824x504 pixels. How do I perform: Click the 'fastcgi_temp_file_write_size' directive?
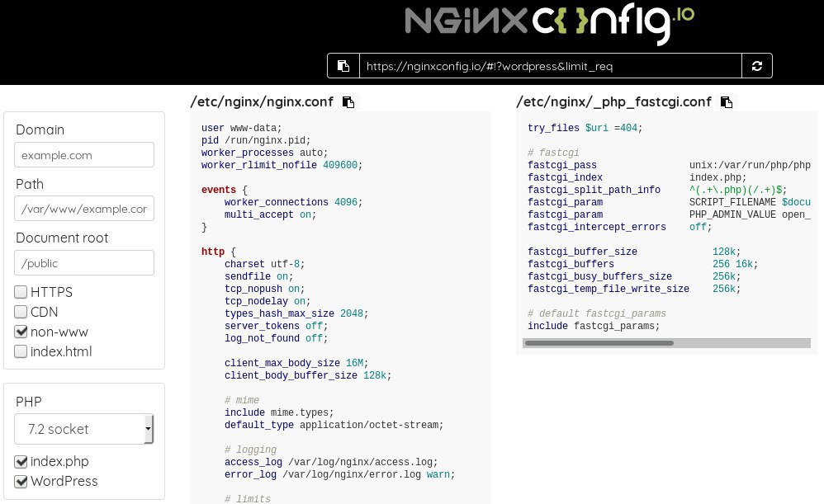608,289
